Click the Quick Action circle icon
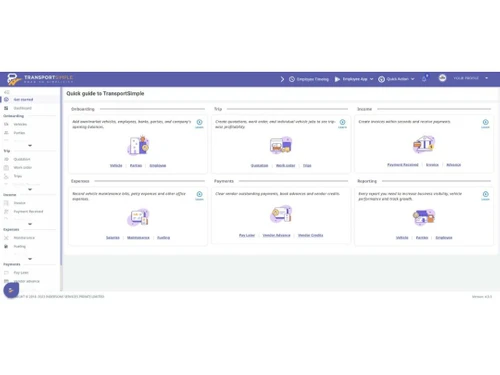500x375 pixels. (381, 79)
